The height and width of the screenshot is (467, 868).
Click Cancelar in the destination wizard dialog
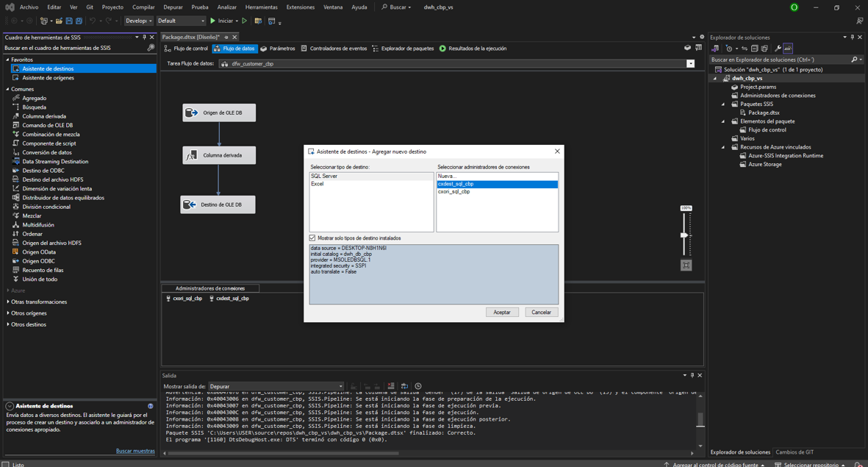coord(541,313)
